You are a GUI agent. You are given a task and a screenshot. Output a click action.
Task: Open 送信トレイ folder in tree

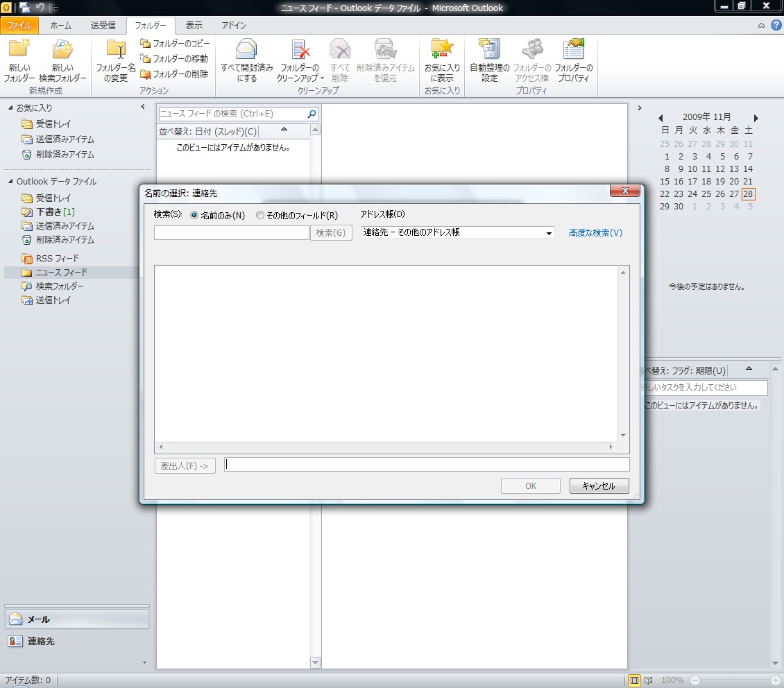click(46, 300)
